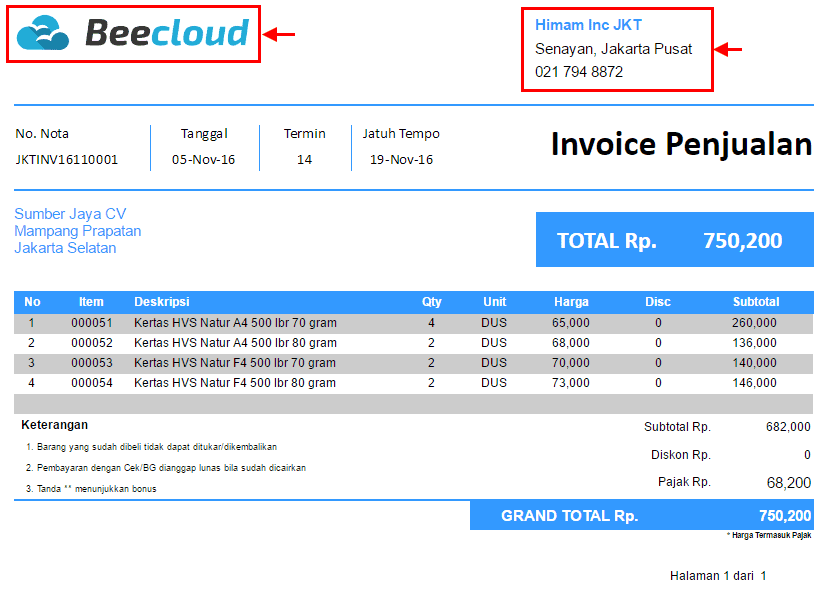The height and width of the screenshot is (589, 827).
Task: Click the Qty column header
Action: (x=431, y=301)
